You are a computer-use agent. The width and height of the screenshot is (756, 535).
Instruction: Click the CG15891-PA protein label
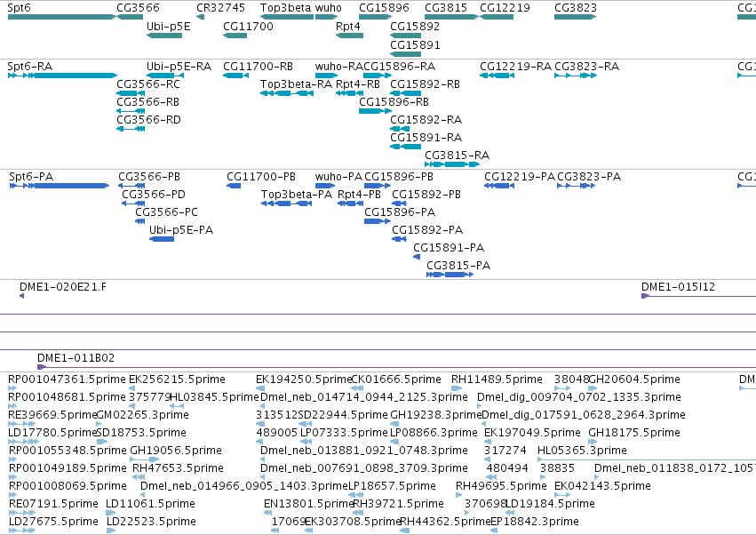[x=449, y=248]
